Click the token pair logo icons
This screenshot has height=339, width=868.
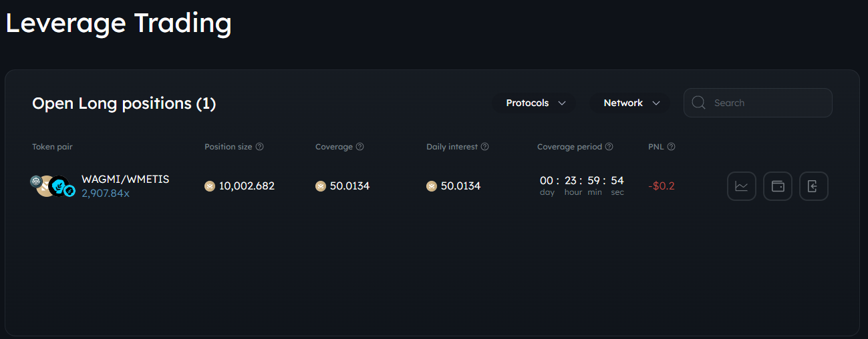pos(52,186)
